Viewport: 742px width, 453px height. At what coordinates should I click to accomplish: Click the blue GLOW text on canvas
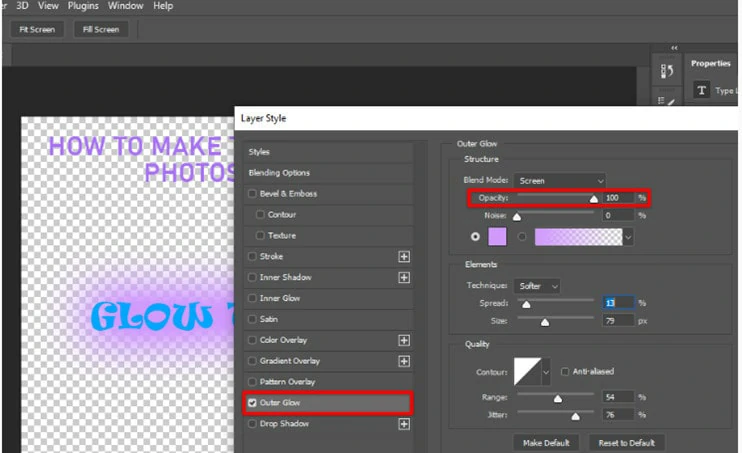(x=151, y=316)
